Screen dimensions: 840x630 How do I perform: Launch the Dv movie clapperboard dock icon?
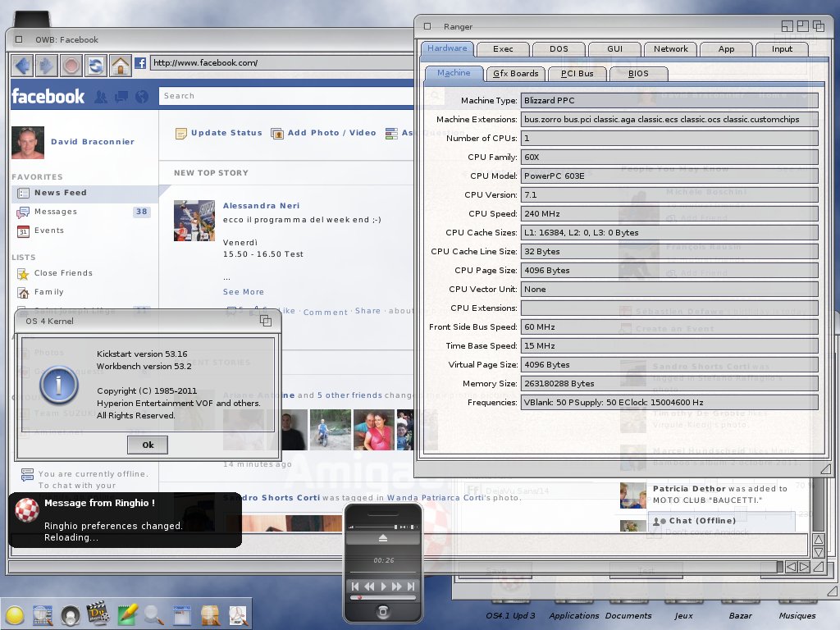coord(98,614)
